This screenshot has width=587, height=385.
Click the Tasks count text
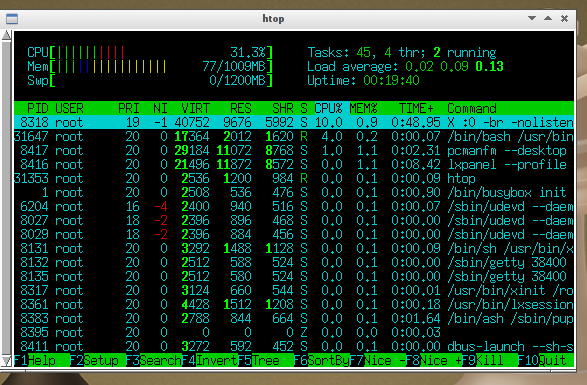(x=402, y=52)
